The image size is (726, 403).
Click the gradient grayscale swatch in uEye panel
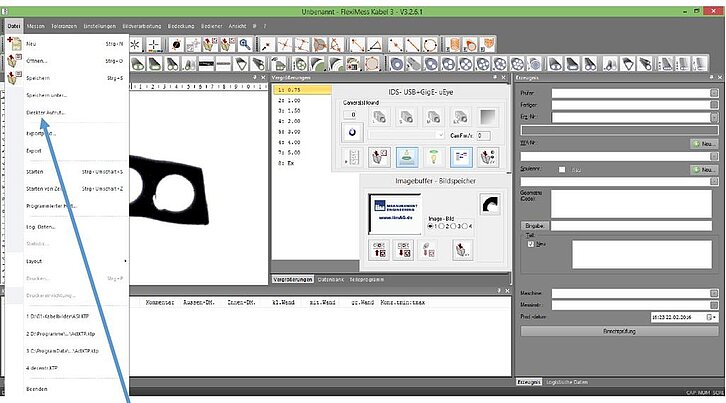point(485,116)
